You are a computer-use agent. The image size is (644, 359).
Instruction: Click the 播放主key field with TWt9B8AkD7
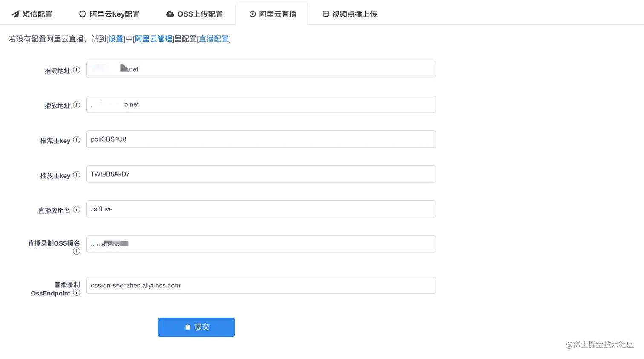click(261, 174)
